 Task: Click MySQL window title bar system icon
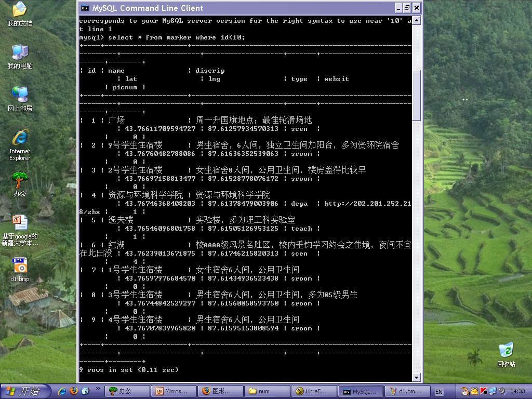coord(85,8)
